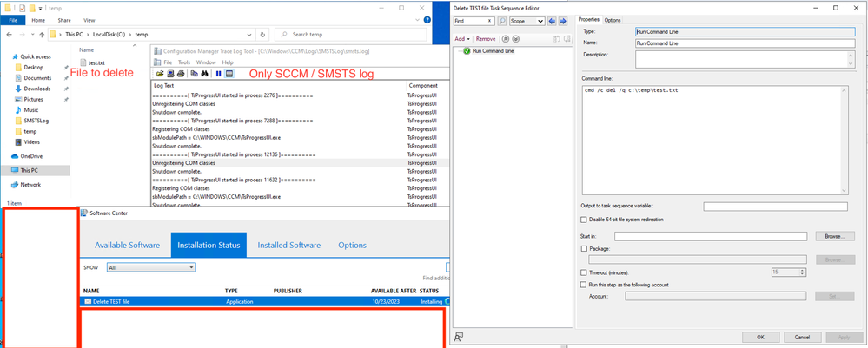Image resolution: width=868 pixels, height=348 pixels.
Task: Click the icon at bottom-left of Task Sequence Editor
Action: click(459, 337)
